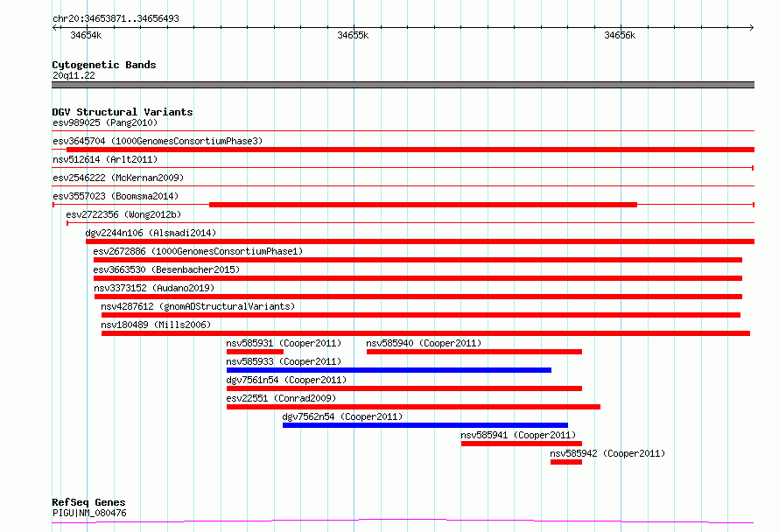Click the short nsv585931 Cooper2011 red bar
This screenshot has height=532, width=779.
(x=255, y=352)
